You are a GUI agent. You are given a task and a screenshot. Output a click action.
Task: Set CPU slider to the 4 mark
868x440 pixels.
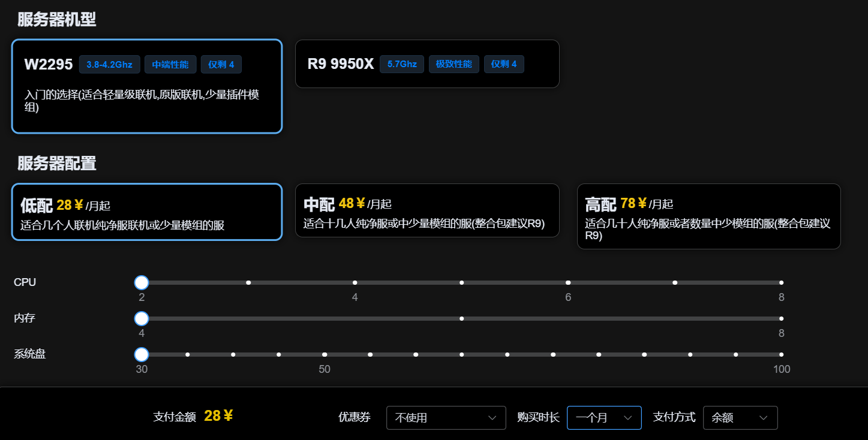[355, 282]
